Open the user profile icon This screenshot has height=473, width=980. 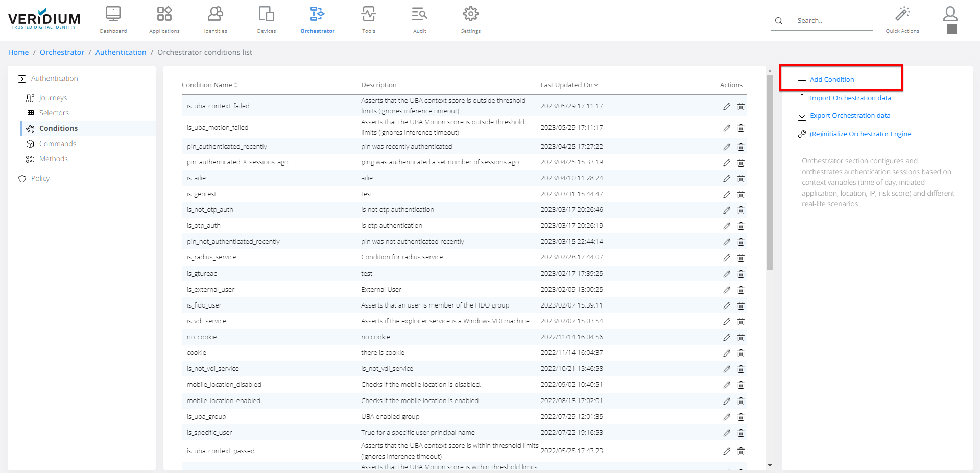[950, 14]
